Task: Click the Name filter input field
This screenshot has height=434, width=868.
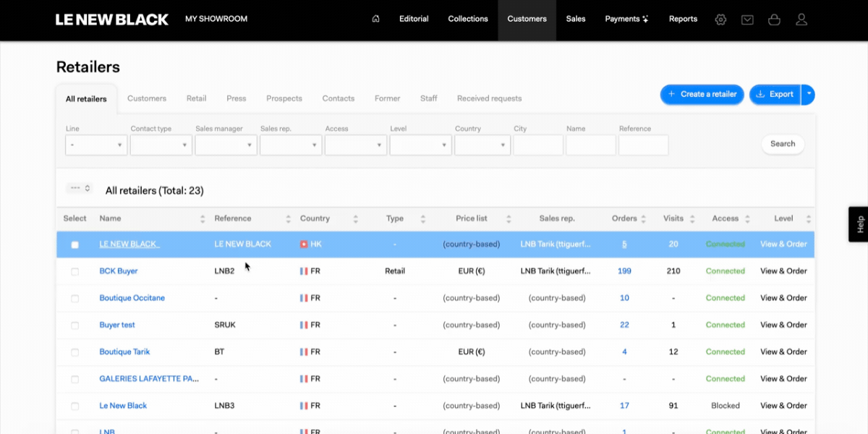Action: click(591, 145)
